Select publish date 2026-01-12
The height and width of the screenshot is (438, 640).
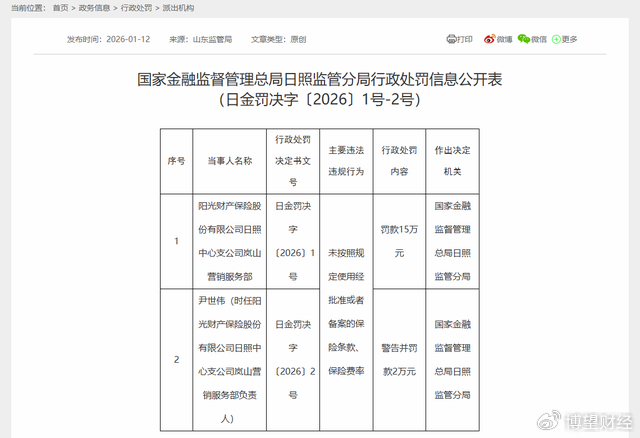[128, 39]
